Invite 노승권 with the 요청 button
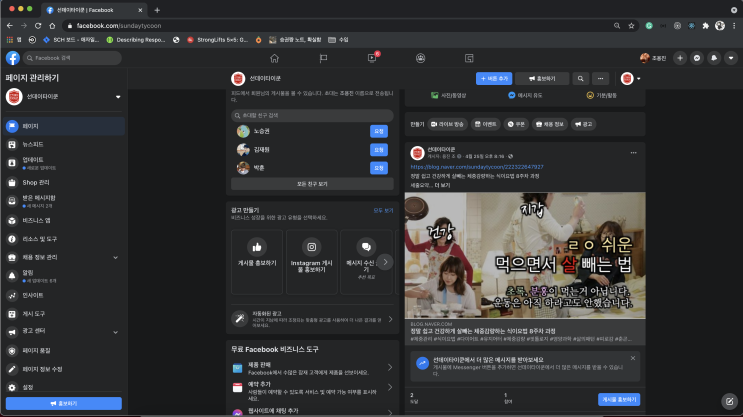 [379, 131]
